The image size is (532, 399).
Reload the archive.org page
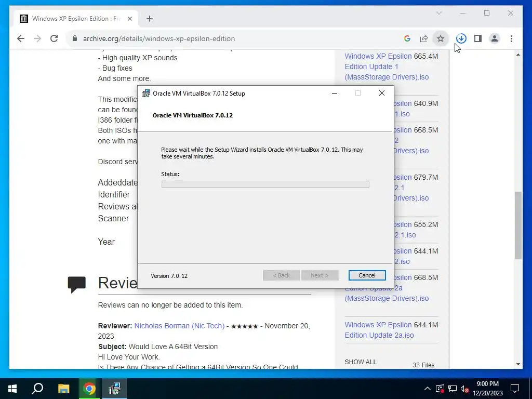tap(54, 38)
